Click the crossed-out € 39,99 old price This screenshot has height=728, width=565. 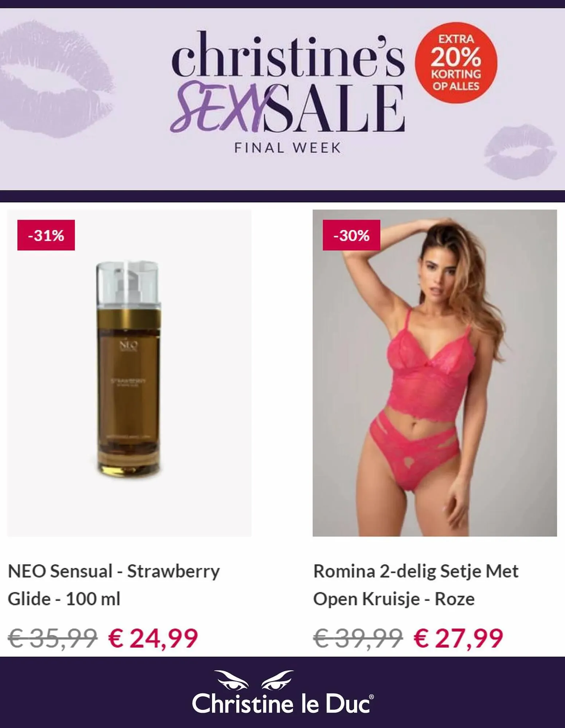[x=358, y=638]
